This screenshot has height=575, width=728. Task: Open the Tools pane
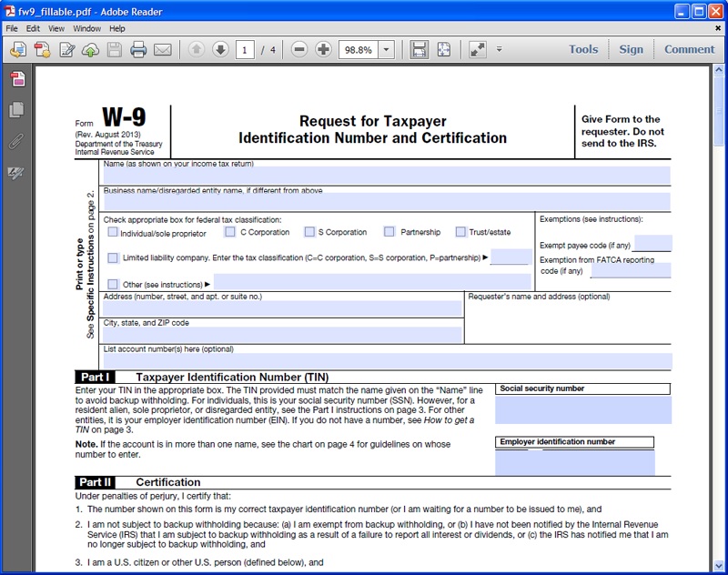coord(583,49)
